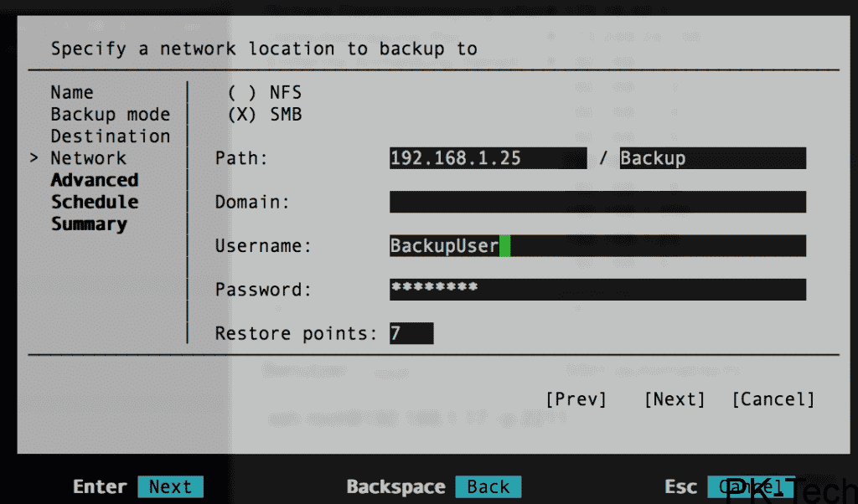Focus the Domain input field
This screenshot has width=858, height=504.
pyautogui.click(x=597, y=202)
